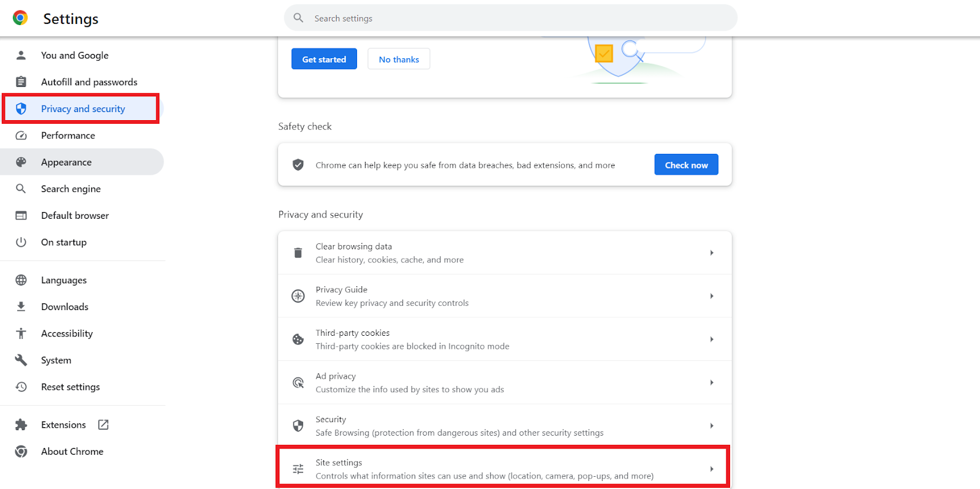This screenshot has width=980, height=489.
Task: Click the palette icon for Appearance
Action: coord(21,162)
